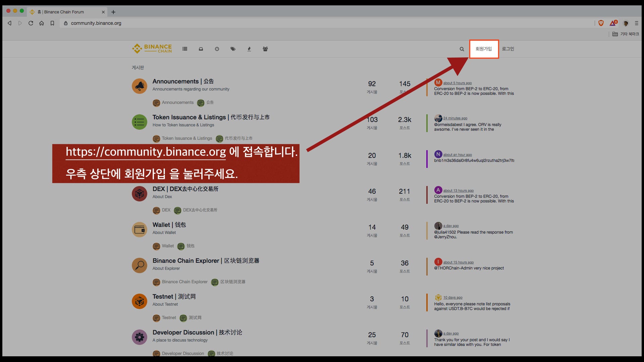
Task: Click the 회원가입 signup button
Action: [x=484, y=49]
